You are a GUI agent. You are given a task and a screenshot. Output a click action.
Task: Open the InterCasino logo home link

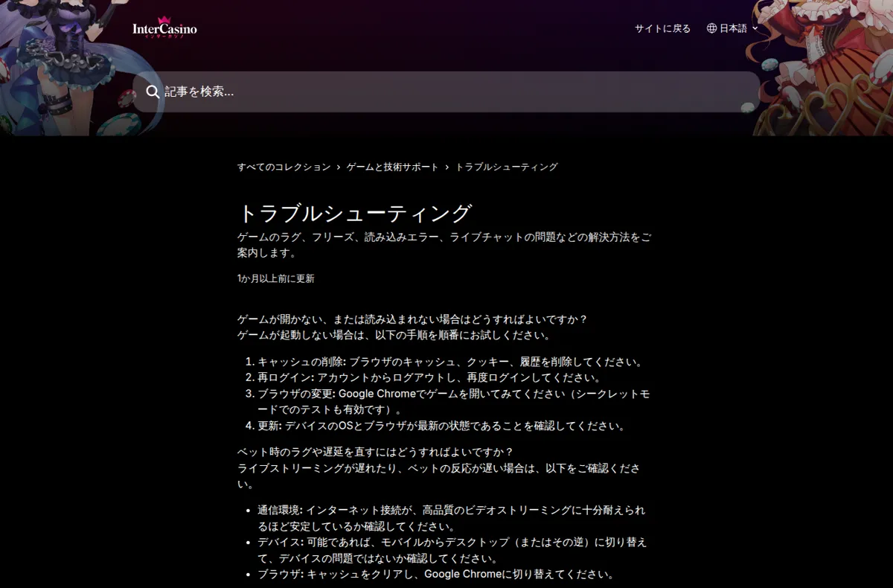coord(164,28)
